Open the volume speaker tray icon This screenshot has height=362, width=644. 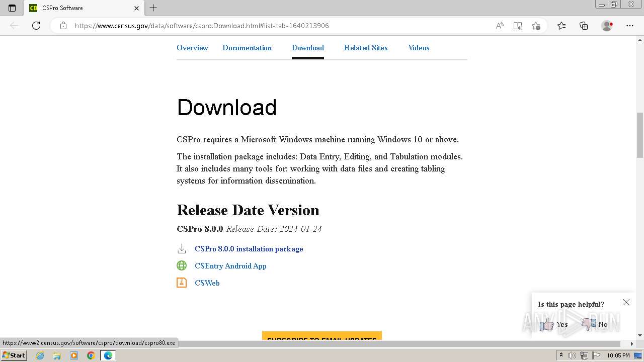click(x=572, y=355)
